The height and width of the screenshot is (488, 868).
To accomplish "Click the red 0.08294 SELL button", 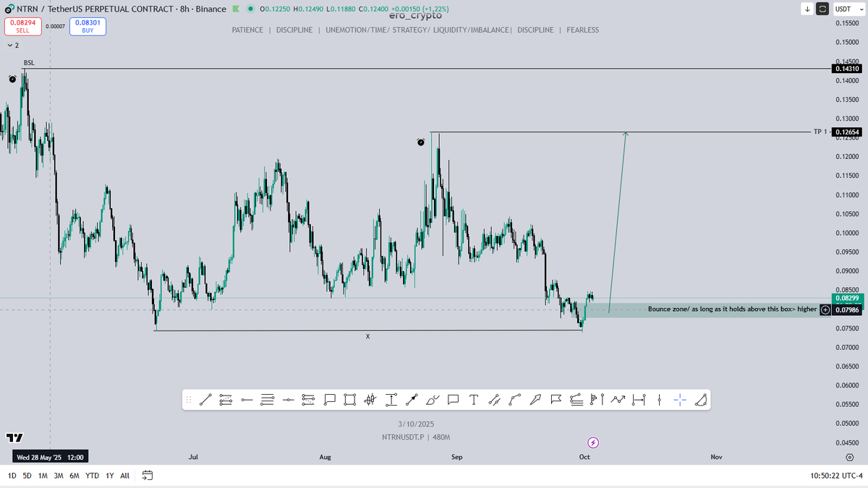I will click(22, 27).
